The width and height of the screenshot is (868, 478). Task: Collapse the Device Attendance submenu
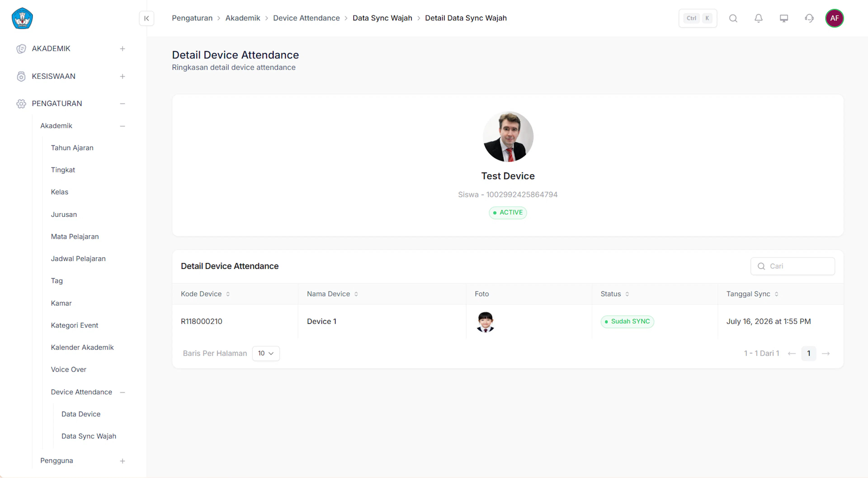[122, 392]
